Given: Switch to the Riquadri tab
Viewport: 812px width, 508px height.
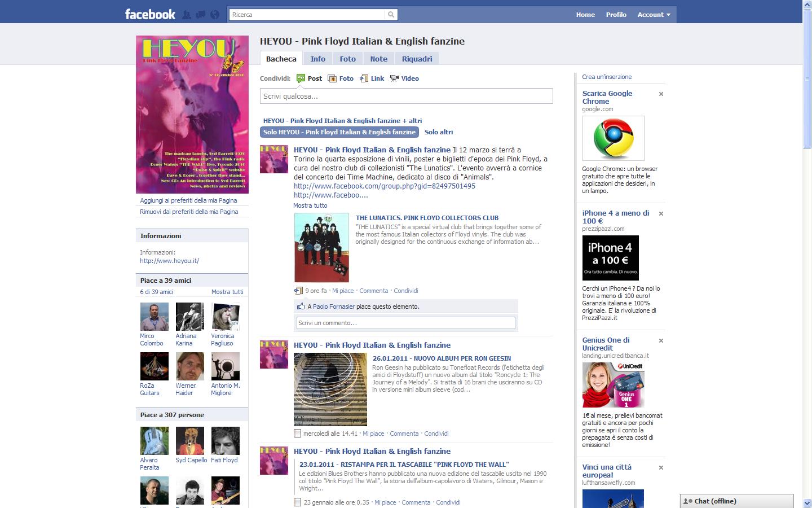Looking at the screenshot, I should pos(417,59).
